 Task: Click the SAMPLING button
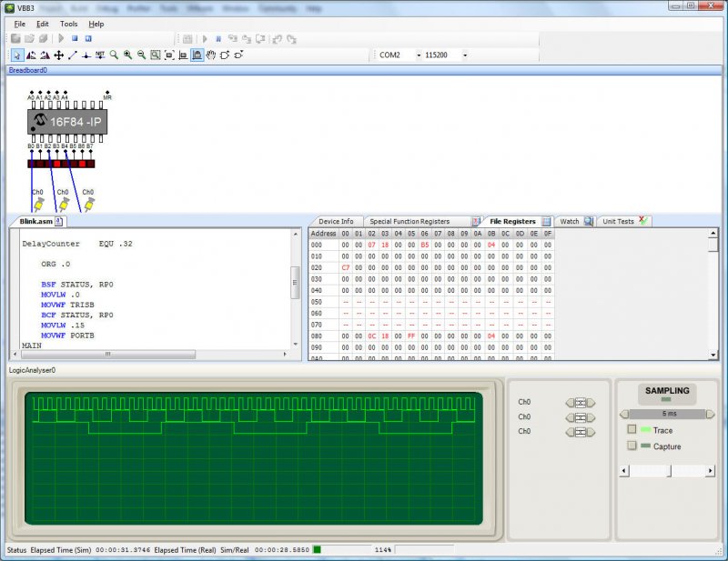[667, 394]
